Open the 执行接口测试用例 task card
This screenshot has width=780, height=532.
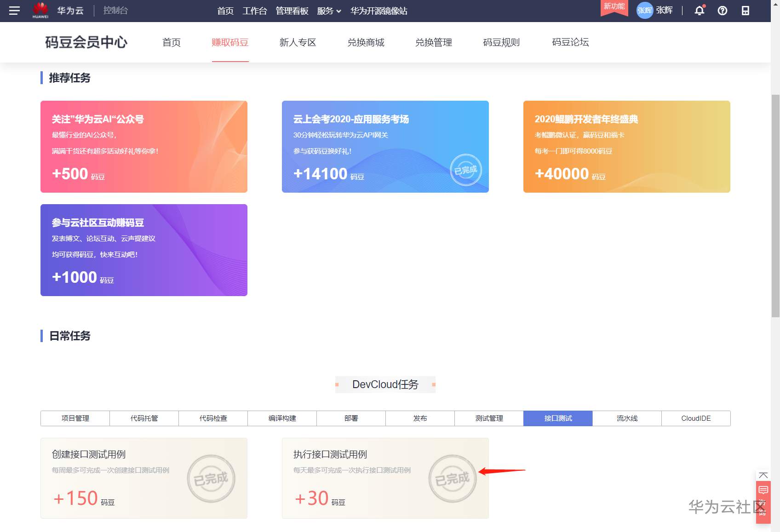pyautogui.click(x=385, y=478)
